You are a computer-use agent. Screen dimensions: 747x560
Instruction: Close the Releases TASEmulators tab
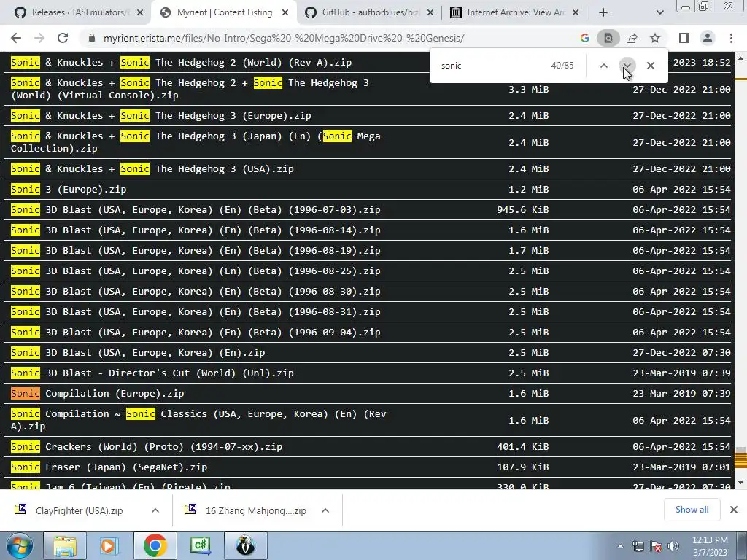(140, 12)
